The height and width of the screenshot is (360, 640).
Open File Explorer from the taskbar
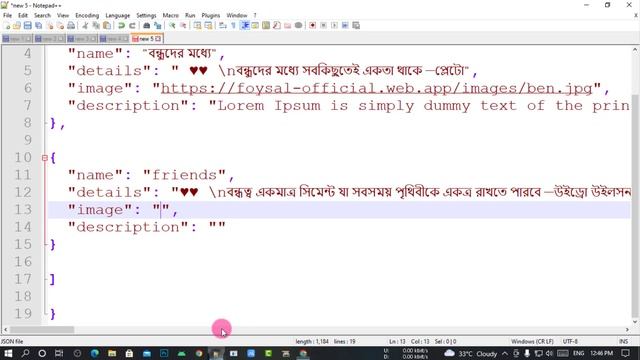(x=112, y=353)
